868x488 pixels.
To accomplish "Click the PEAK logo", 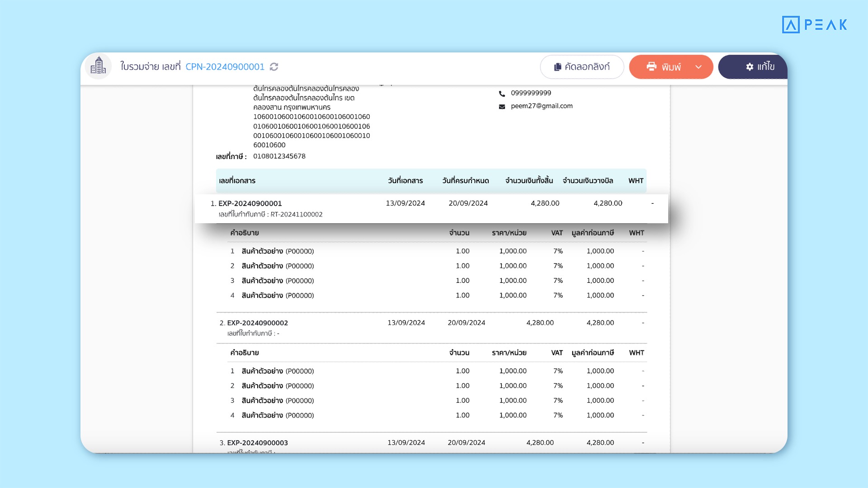I will pos(814,24).
